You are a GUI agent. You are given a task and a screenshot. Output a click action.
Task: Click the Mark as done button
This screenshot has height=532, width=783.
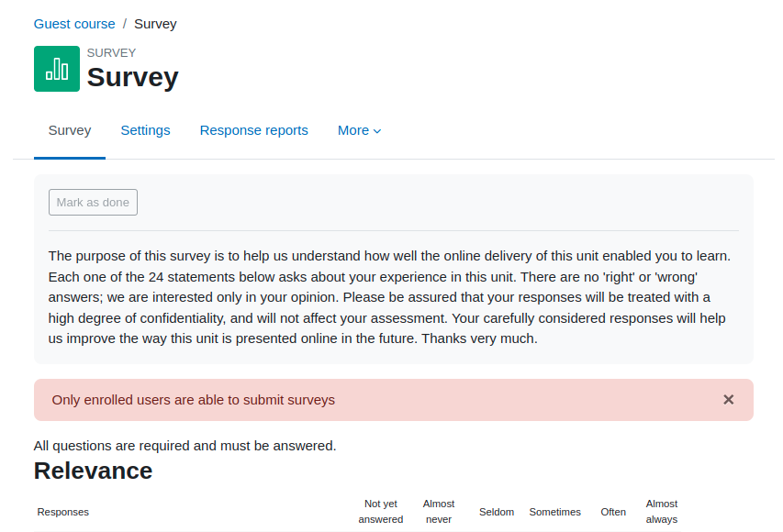coord(93,202)
